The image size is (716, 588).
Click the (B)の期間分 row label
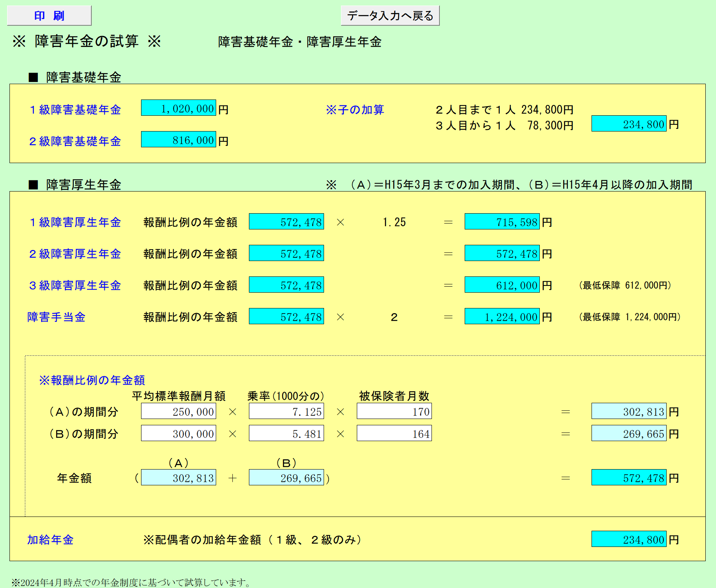point(83,434)
